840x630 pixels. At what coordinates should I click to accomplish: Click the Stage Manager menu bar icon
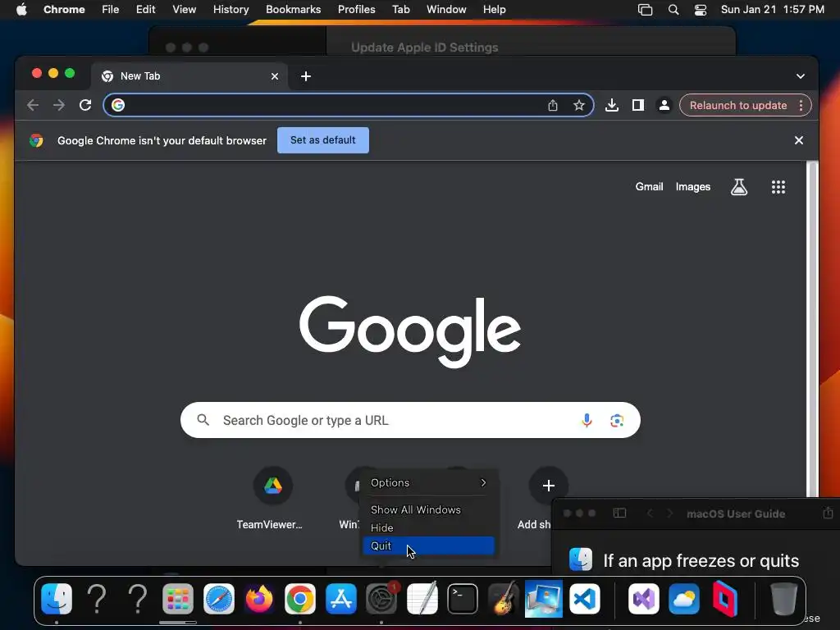(x=645, y=10)
